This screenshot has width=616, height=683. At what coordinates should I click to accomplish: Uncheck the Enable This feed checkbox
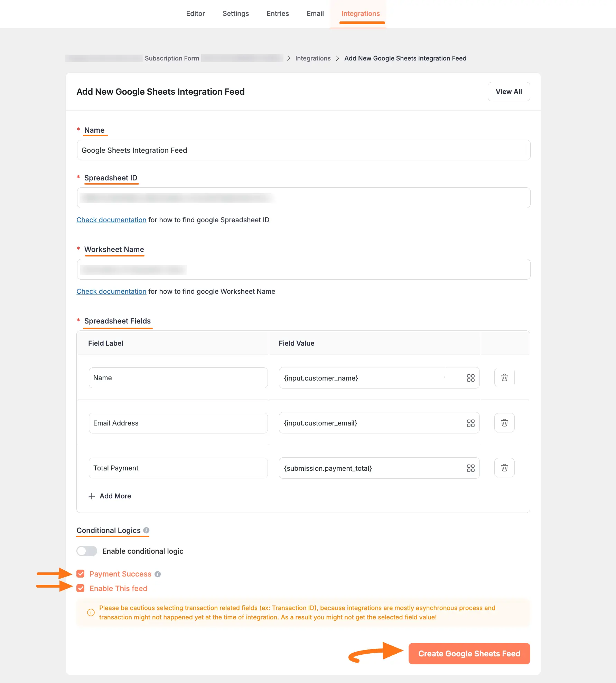tap(81, 588)
